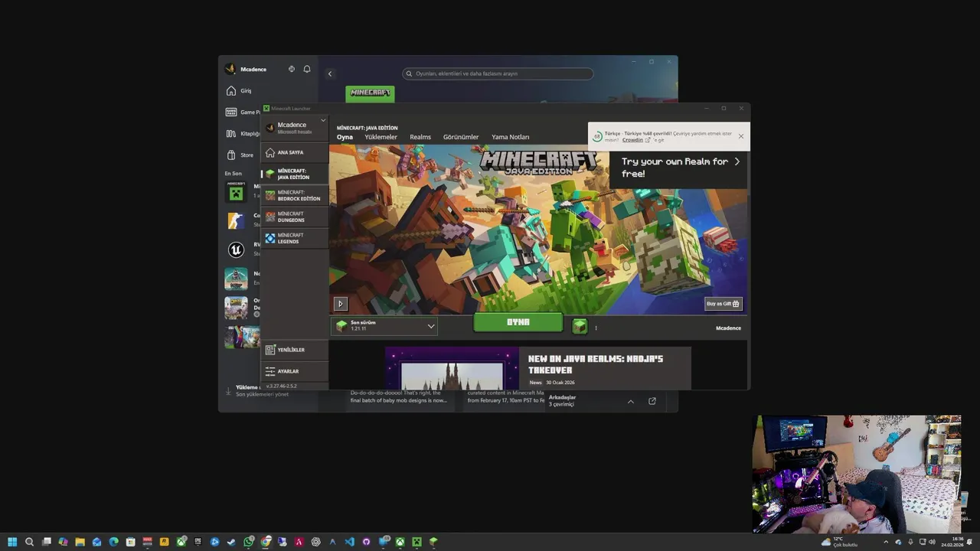Open Yenilikler news icon in launcher
Viewport: 980px width, 551px height.
click(x=269, y=350)
